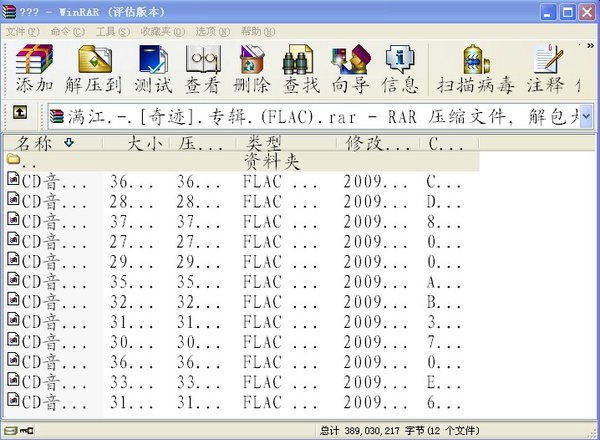Viewport: 600px width, 440px height.
Task: Select the parent folder '..' row
Action: 242,161
